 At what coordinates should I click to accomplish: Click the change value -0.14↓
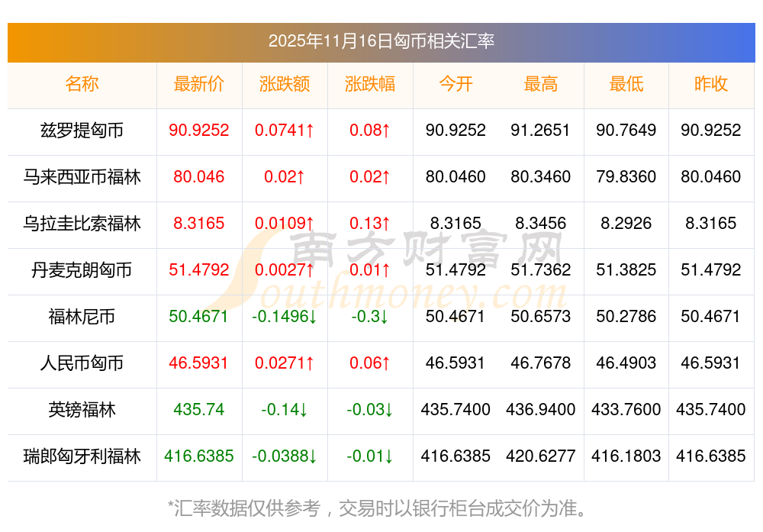285,409
